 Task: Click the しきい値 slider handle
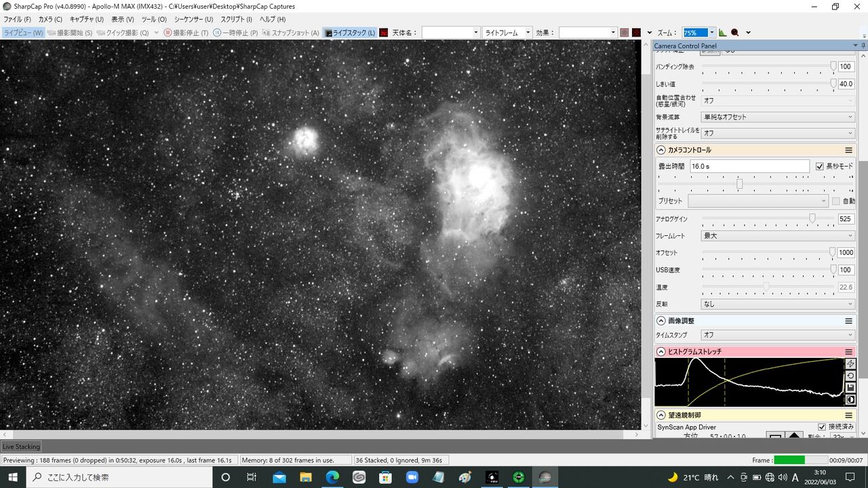pyautogui.click(x=833, y=83)
